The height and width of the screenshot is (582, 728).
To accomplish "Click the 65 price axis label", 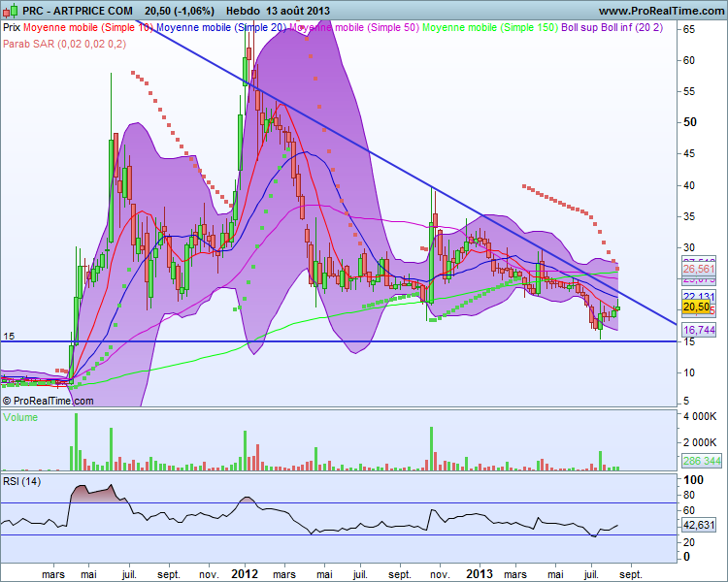I will [689, 30].
